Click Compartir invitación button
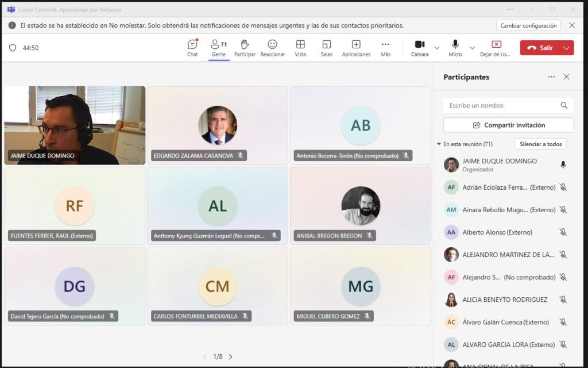 [508, 125]
